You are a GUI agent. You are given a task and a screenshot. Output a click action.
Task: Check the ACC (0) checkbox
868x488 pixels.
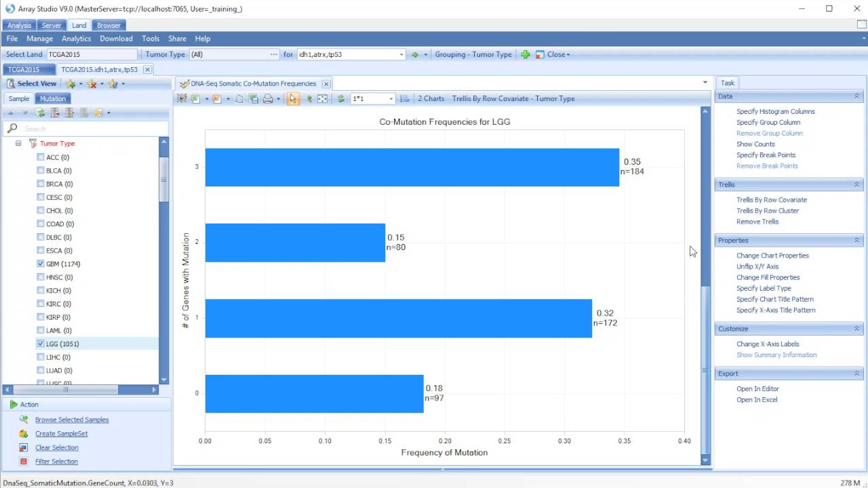(41, 157)
